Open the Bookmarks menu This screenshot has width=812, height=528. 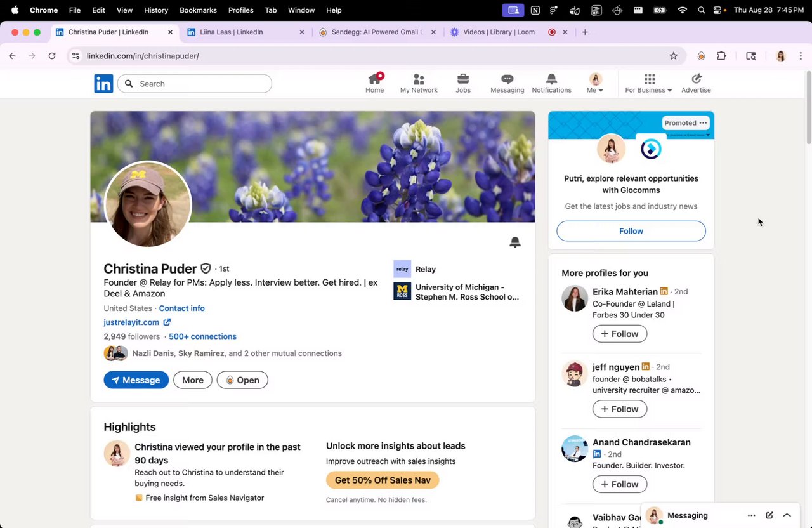pyautogui.click(x=198, y=10)
